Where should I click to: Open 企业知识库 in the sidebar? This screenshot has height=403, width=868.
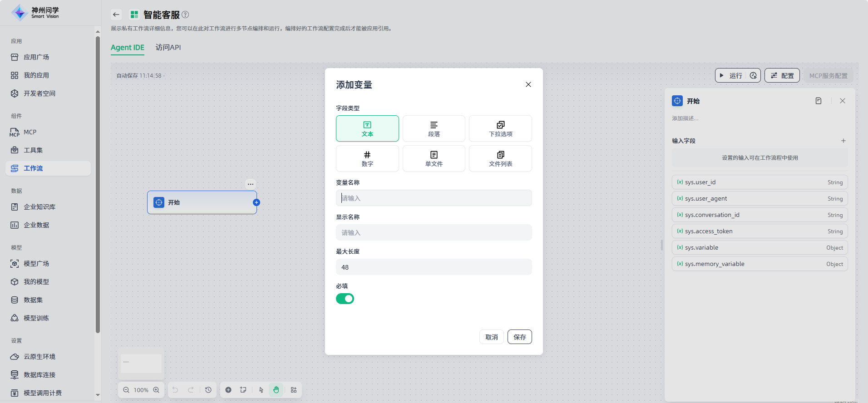point(39,207)
